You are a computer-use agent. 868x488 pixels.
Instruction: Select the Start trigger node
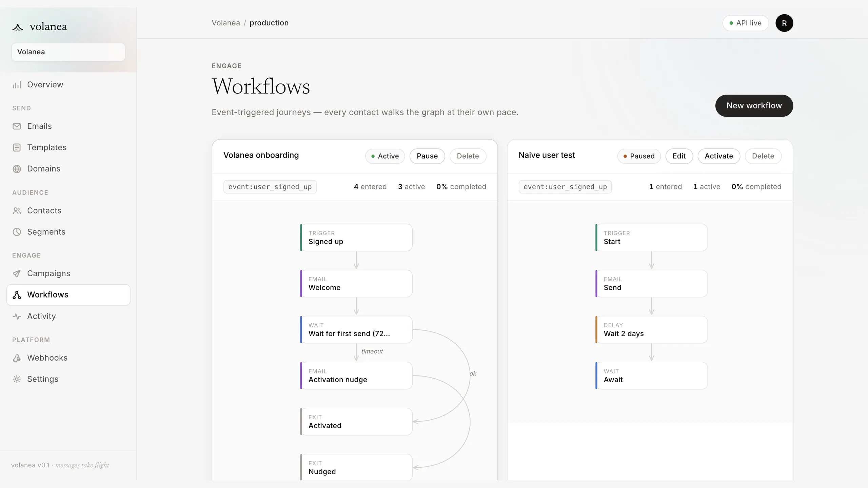[652, 238]
